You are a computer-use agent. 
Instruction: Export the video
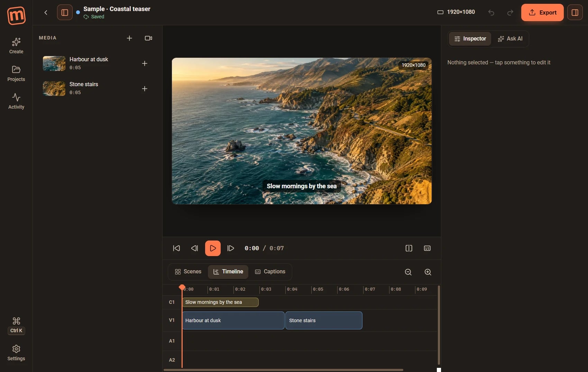tap(542, 12)
